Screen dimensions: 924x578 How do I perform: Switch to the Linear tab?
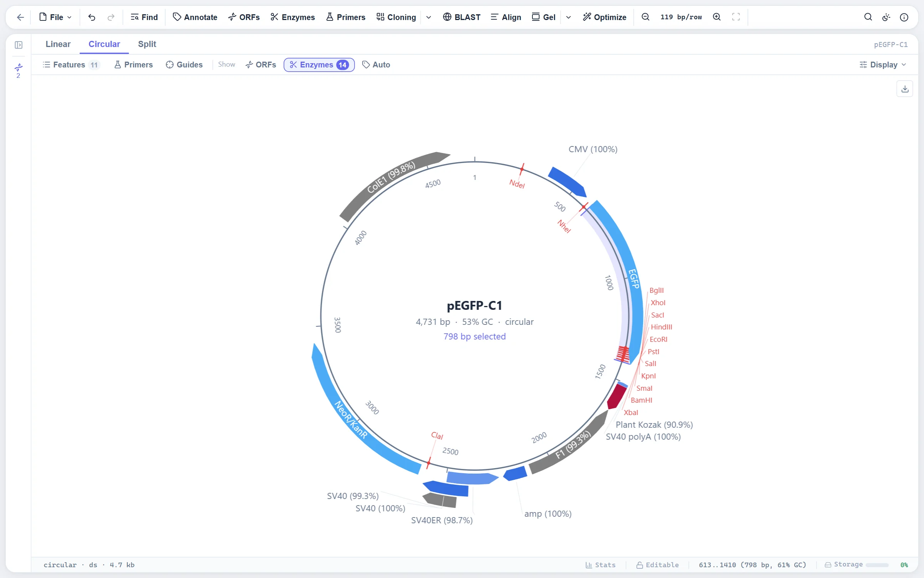58,44
